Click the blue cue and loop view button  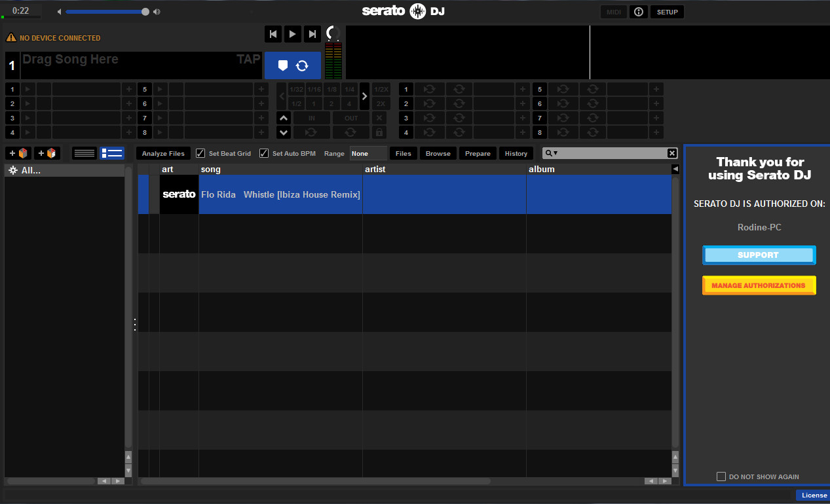tap(293, 65)
